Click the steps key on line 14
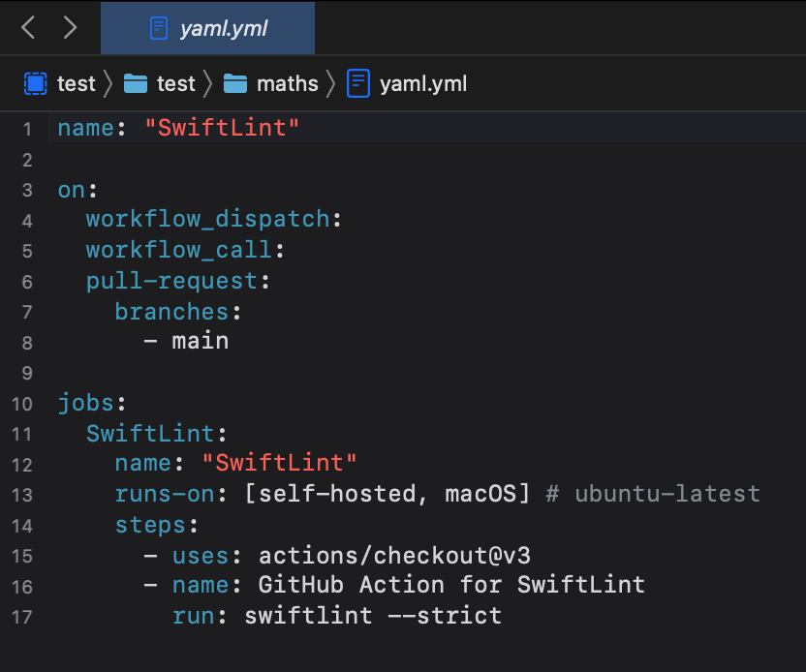Image resolution: width=806 pixels, height=672 pixels. click(x=150, y=525)
